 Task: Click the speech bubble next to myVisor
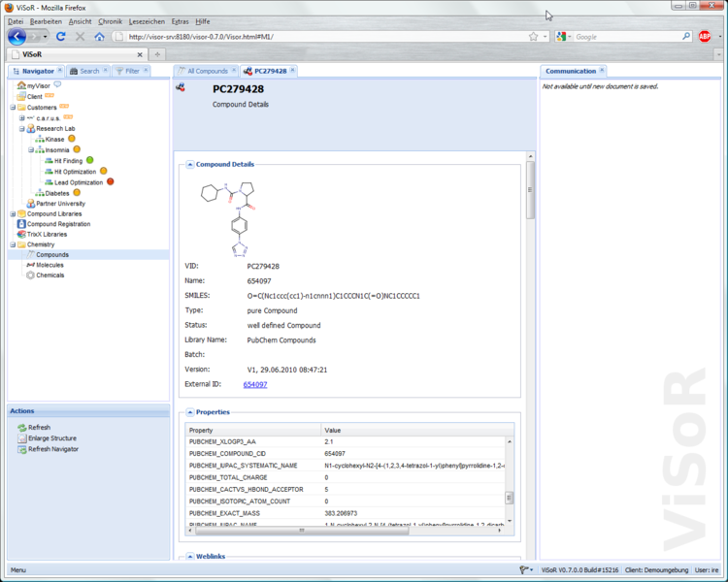click(x=57, y=84)
